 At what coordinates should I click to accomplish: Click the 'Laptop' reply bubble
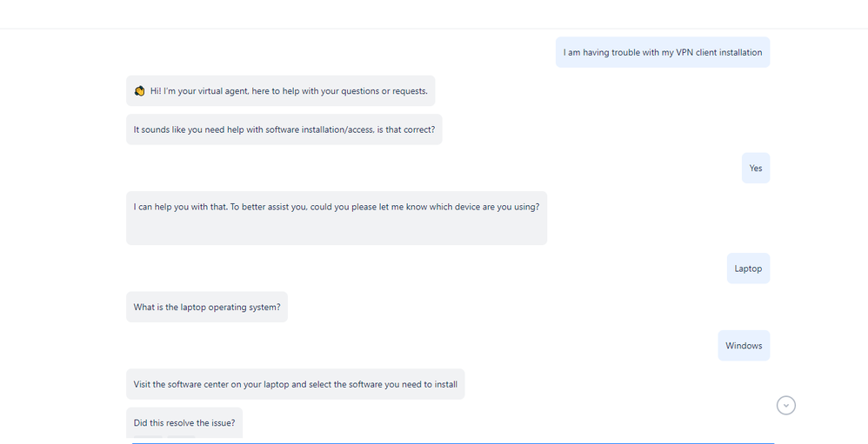tap(749, 268)
